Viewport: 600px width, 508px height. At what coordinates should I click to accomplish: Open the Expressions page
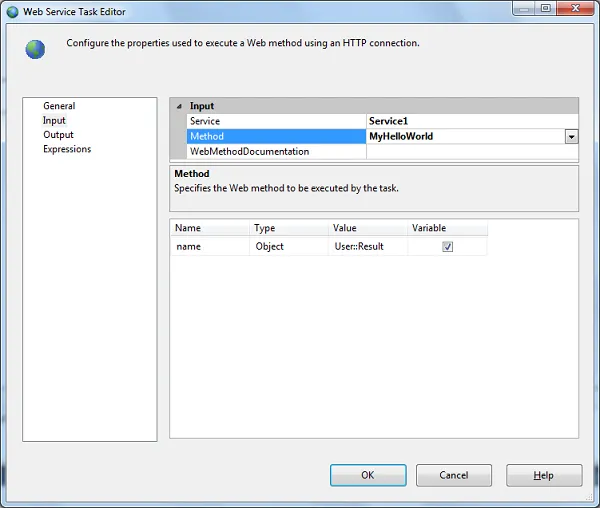click(x=67, y=149)
